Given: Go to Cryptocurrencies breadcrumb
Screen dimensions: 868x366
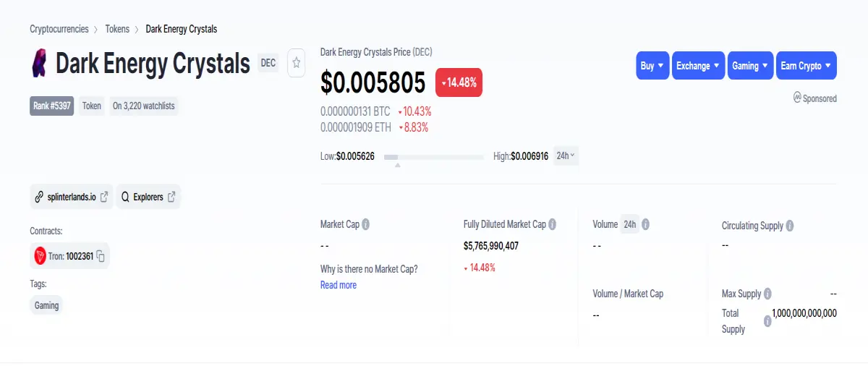Looking at the screenshot, I should pyautogui.click(x=59, y=29).
